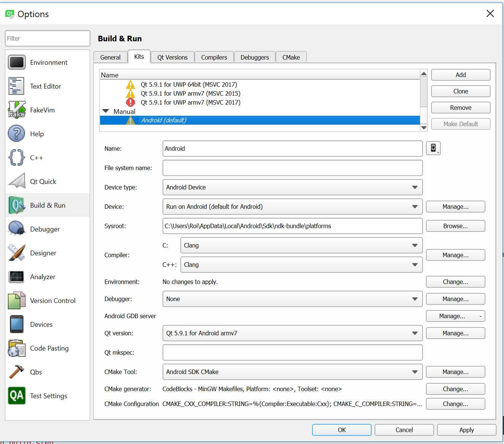Click kits list scrollbar up arrow
The image size is (504, 444).
tap(424, 74)
